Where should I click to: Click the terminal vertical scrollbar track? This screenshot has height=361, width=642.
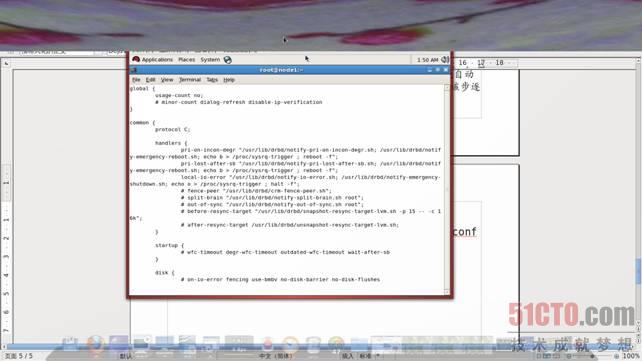coord(447,189)
